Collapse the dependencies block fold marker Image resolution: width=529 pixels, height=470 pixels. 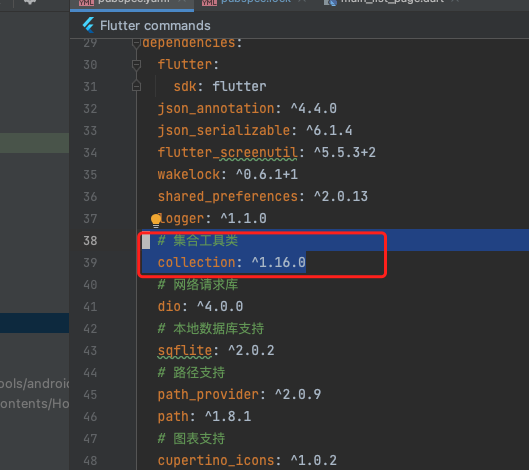point(136,43)
